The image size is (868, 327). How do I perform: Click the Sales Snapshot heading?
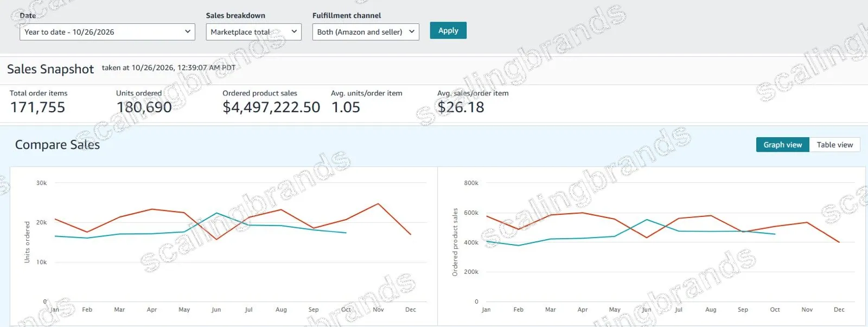point(50,69)
